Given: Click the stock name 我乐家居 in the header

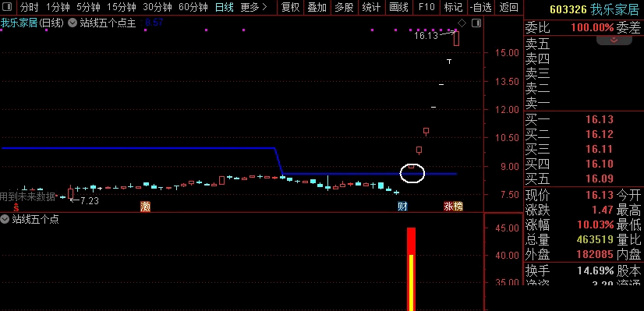Looking at the screenshot, I should click(614, 10).
